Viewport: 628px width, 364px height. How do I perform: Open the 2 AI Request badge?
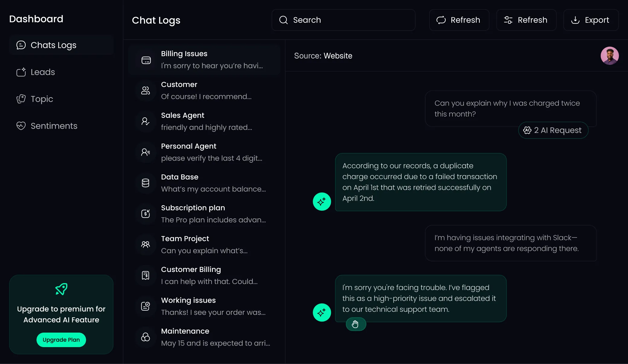pos(553,130)
